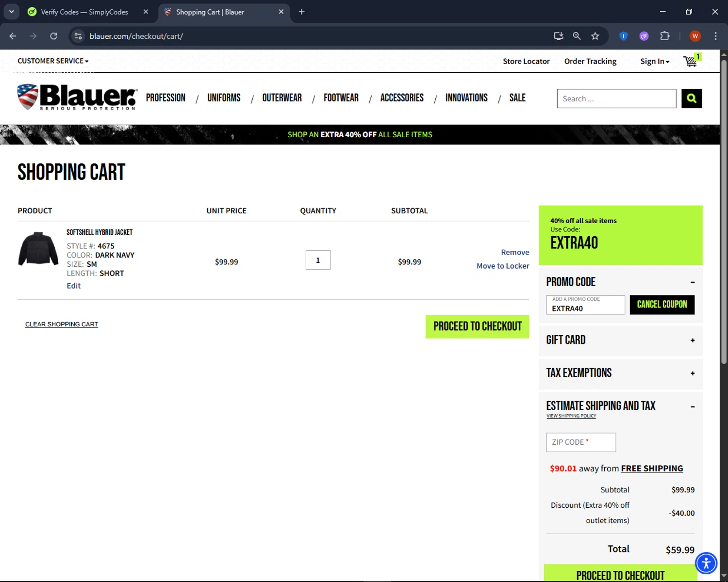This screenshot has width=728, height=582.
Task: Click the extra 40% off sale banner
Action: pos(360,134)
